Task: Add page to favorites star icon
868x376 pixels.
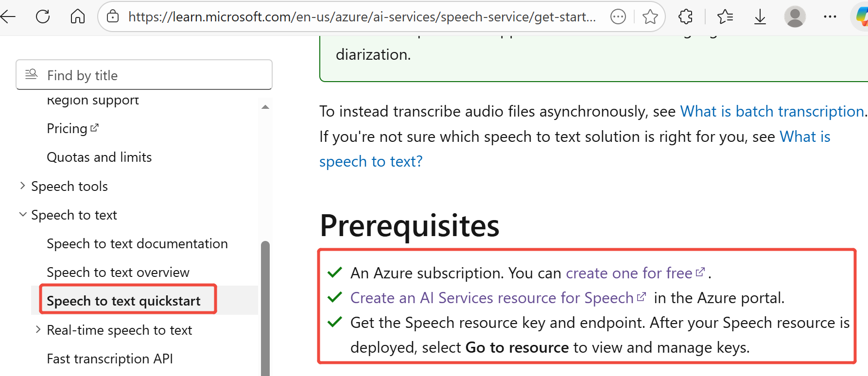Action: [x=650, y=17]
